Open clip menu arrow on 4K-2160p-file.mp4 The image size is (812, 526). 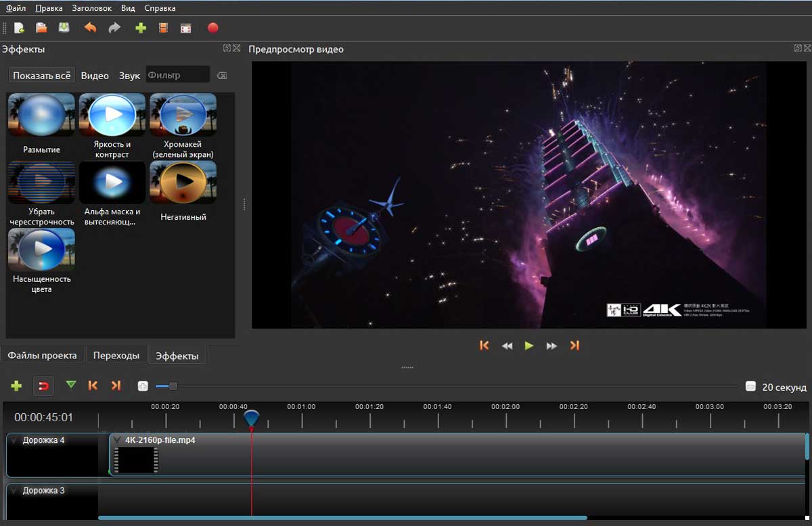pyautogui.click(x=117, y=440)
